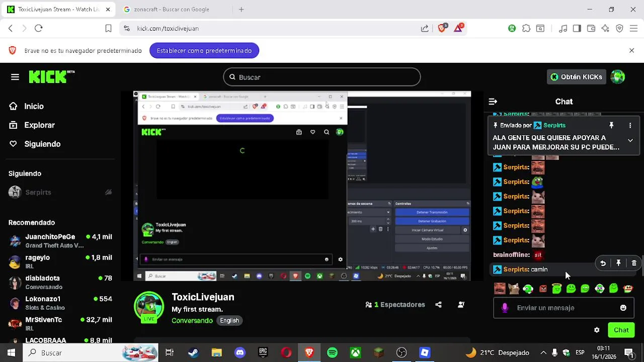Open Brave VPN shield icon
644x362 pixels.
[619, 29]
